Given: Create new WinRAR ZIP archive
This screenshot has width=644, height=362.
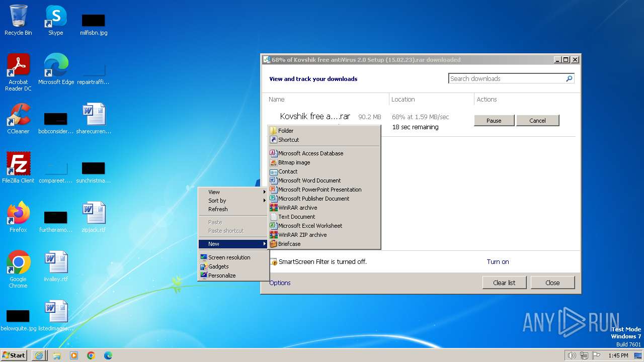Looking at the screenshot, I should click(x=325, y=235).
